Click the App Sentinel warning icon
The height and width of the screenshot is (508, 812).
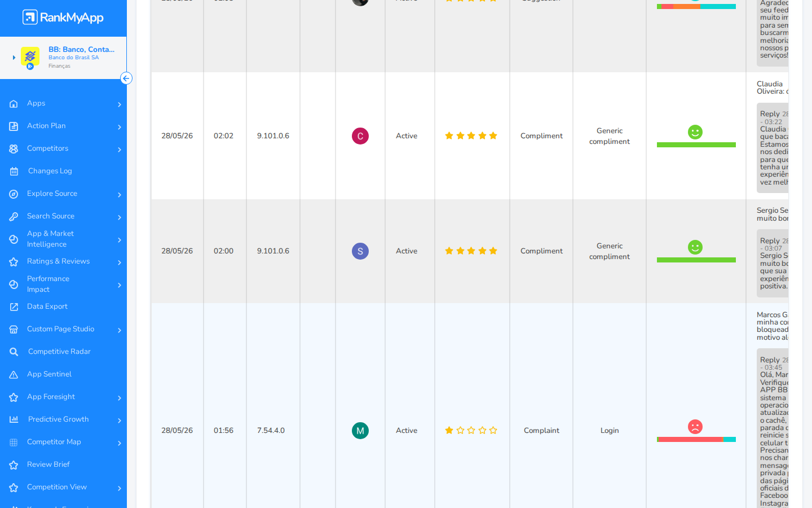pyautogui.click(x=14, y=375)
